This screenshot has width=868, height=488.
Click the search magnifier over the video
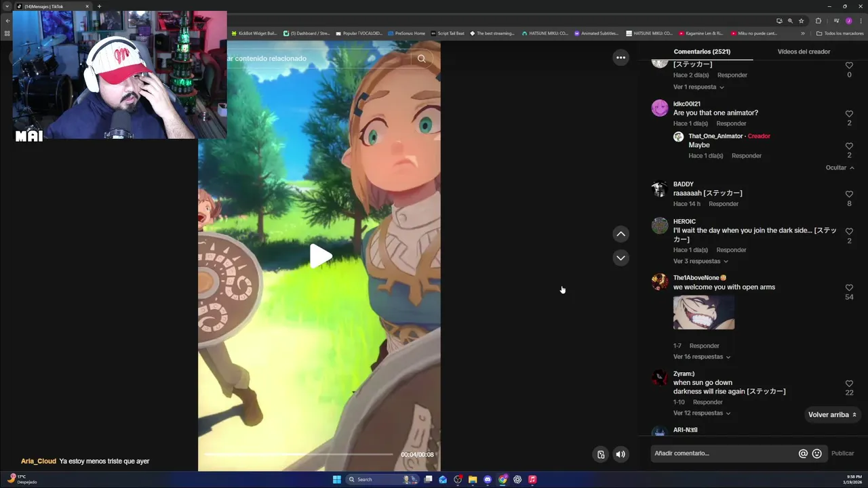click(x=421, y=58)
